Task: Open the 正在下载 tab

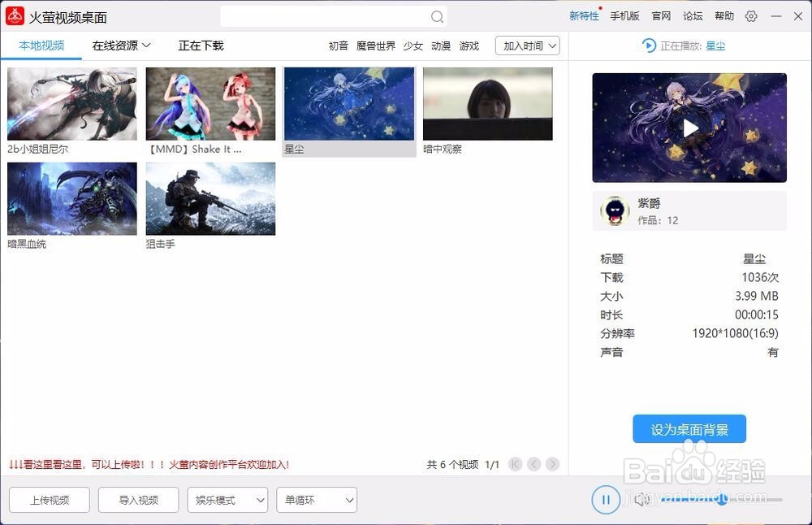Action: pos(201,46)
